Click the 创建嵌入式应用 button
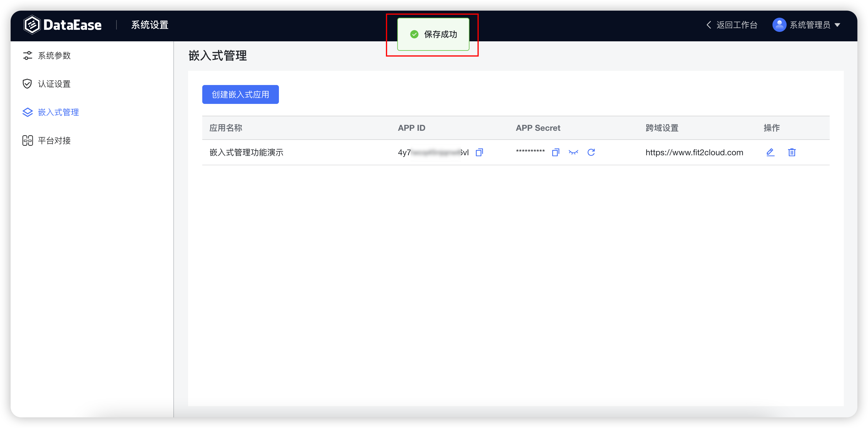Viewport: 868px width, 428px height. 240,94
